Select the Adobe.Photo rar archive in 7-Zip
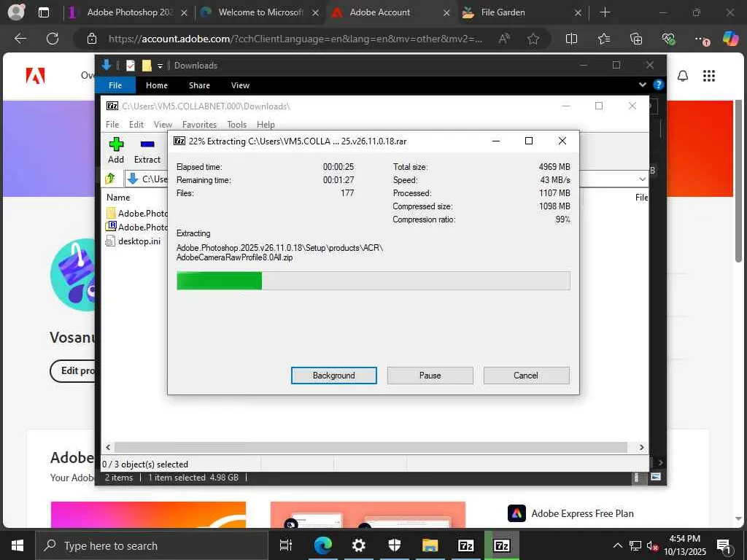The height and width of the screenshot is (560, 747). tap(136, 227)
